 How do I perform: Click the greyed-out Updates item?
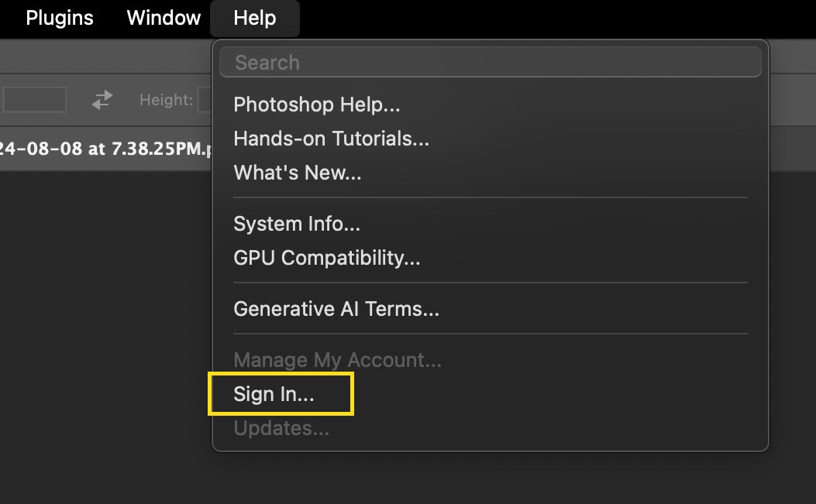coord(281,428)
